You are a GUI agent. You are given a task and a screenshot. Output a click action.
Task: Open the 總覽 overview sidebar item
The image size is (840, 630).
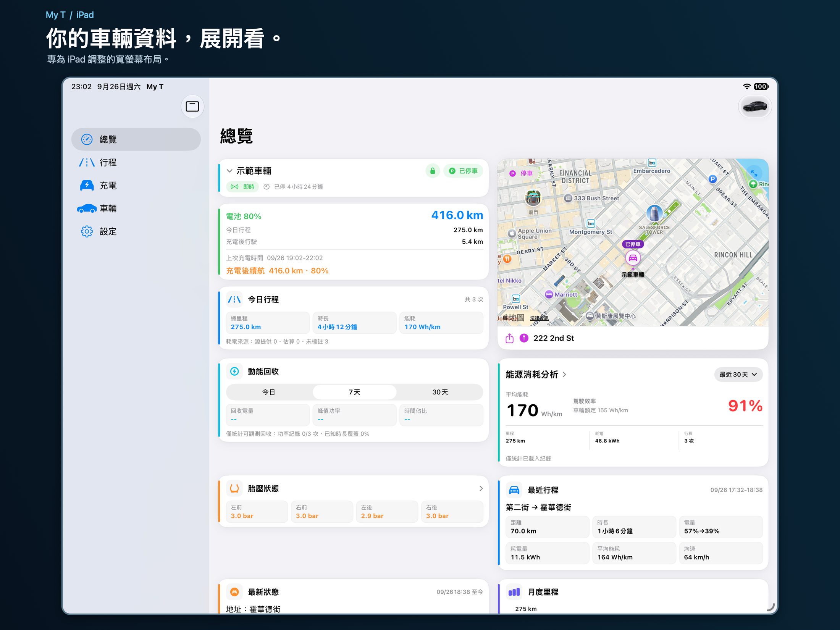(136, 139)
